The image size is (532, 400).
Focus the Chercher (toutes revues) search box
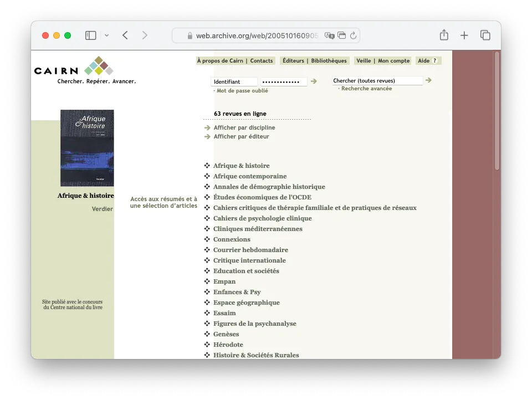tap(377, 81)
